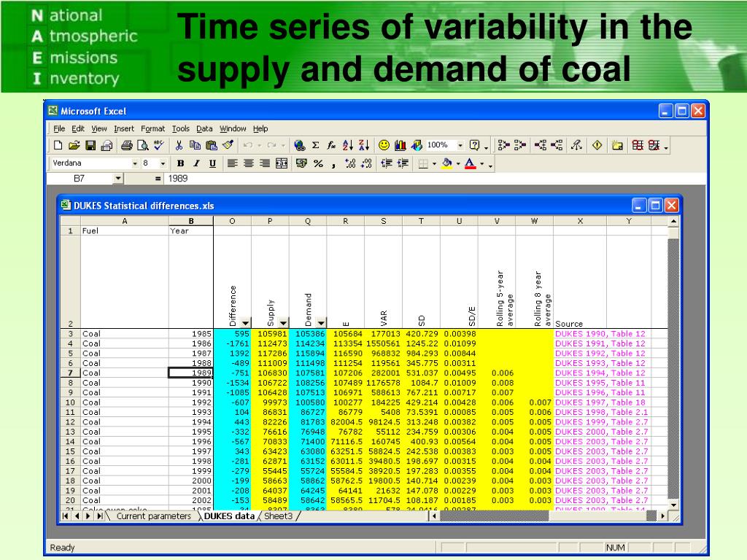This screenshot has width=747, height=560.
Task: Open the Data menu
Action: (204, 128)
